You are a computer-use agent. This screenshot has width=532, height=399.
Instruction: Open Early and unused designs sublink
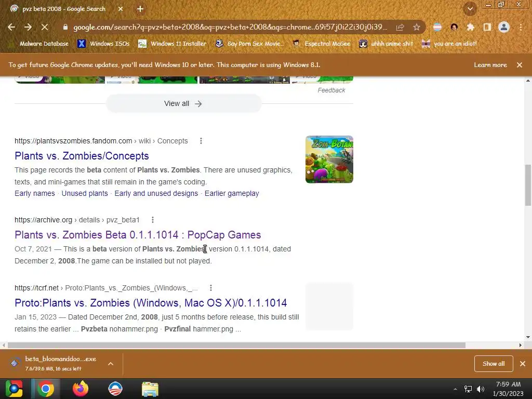coord(156,193)
